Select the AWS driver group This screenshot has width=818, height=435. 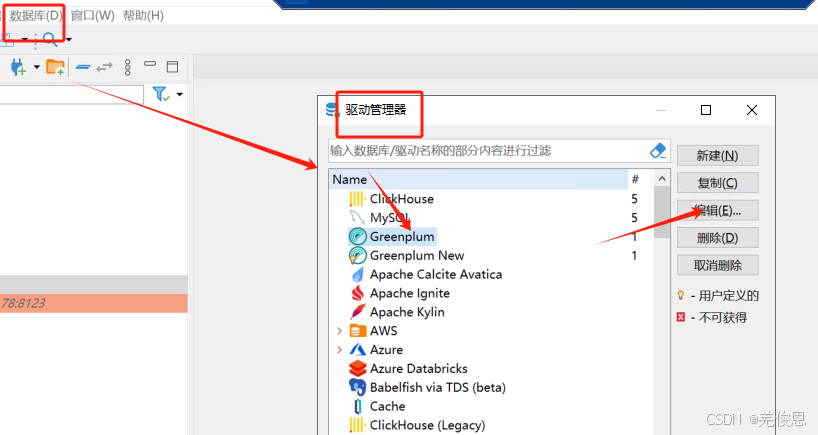383,331
